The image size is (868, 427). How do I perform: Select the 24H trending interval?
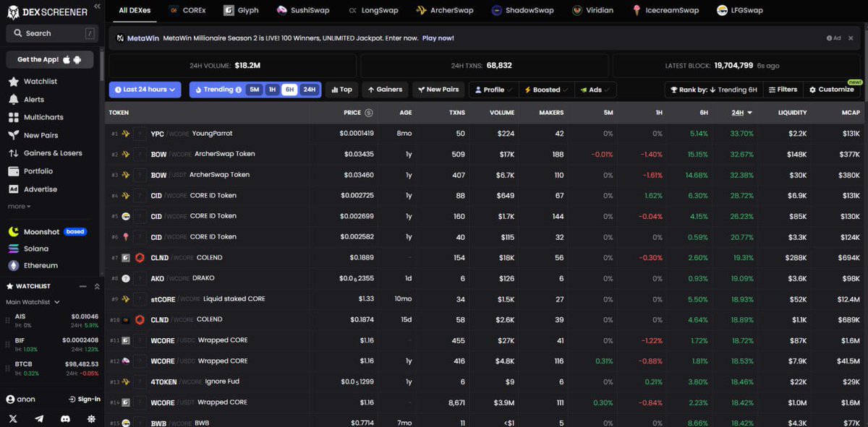309,90
